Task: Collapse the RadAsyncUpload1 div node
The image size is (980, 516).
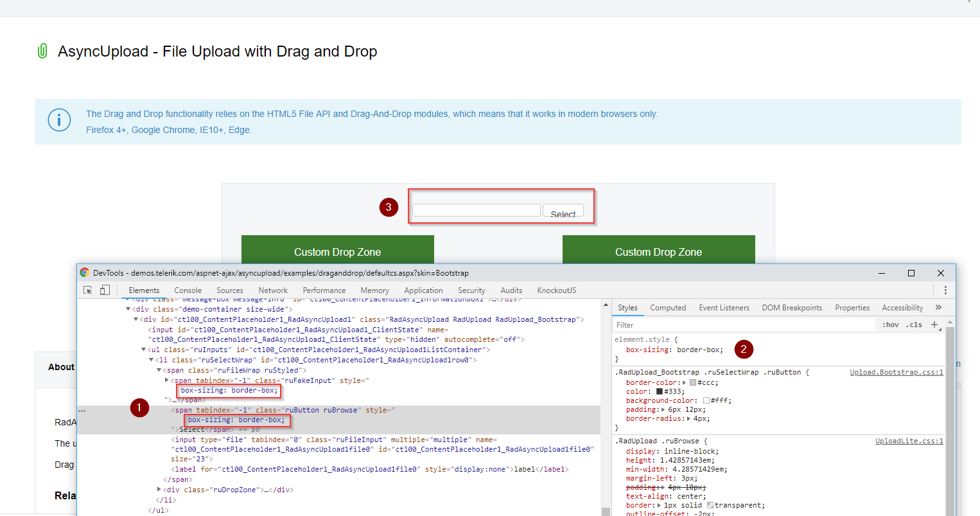Action: tap(136, 319)
